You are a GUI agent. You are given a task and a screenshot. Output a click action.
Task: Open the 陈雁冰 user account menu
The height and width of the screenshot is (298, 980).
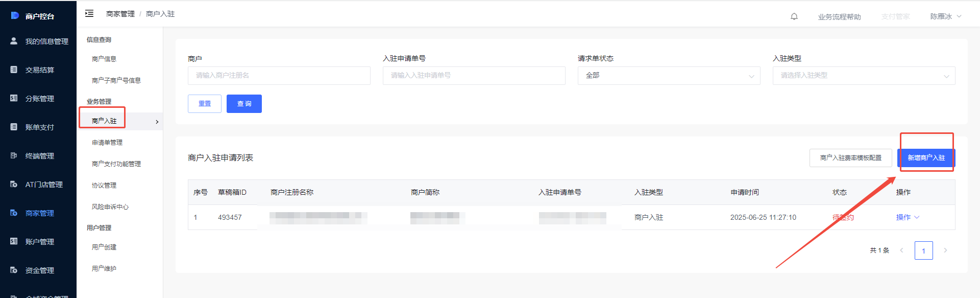pos(945,16)
